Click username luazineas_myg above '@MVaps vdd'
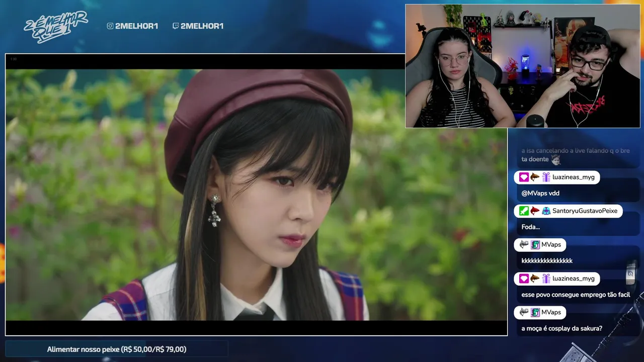644x362 pixels. point(573,177)
